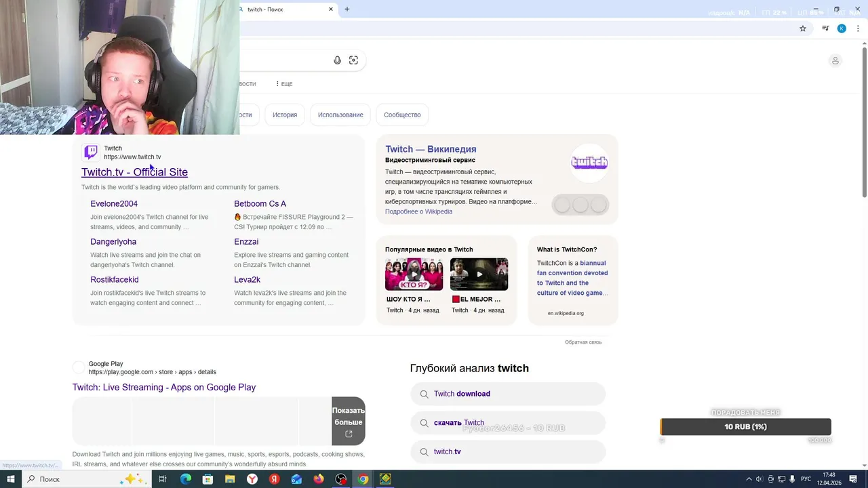The image size is (868, 488).
Task: Open a new browser tab
Action: pyautogui.click(x=347, y=9)
